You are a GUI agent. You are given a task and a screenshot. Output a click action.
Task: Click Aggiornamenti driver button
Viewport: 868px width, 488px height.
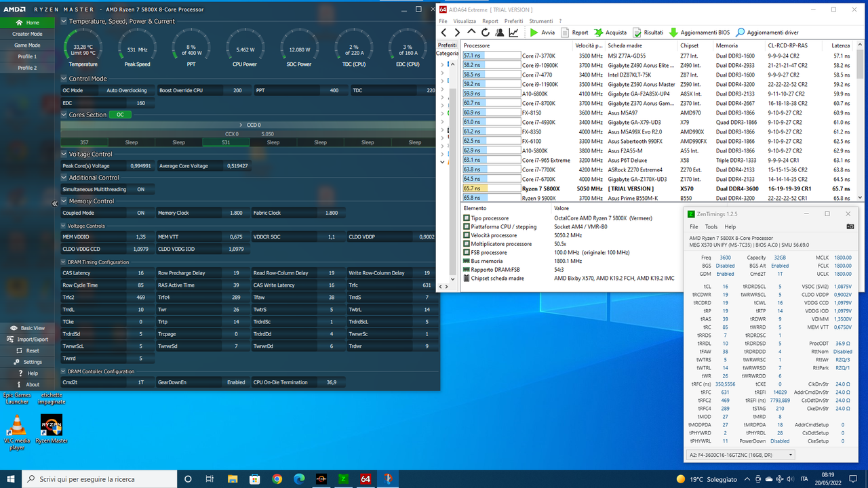[767, 33]
